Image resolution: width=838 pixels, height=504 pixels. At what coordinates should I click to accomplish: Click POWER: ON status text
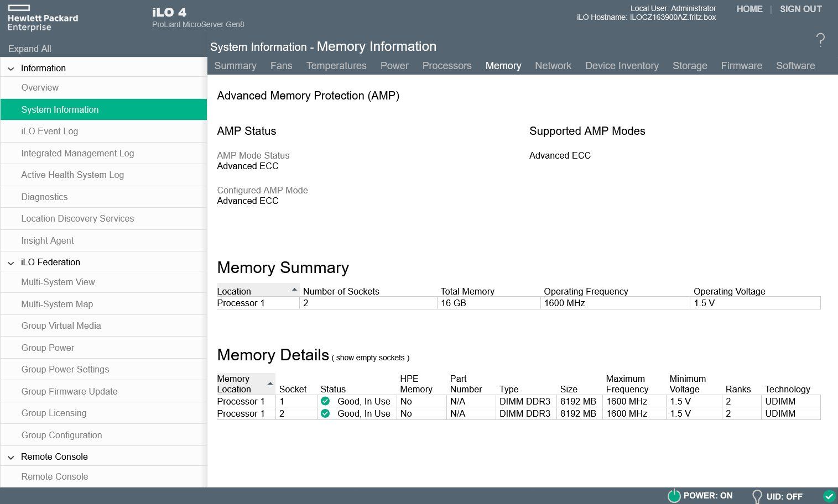click(x=708, y=496)
